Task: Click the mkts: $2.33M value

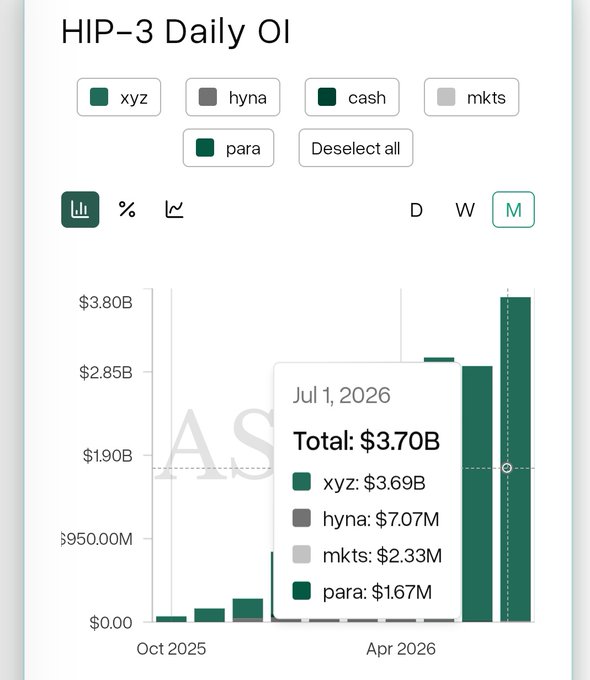Action: (382, 556)
